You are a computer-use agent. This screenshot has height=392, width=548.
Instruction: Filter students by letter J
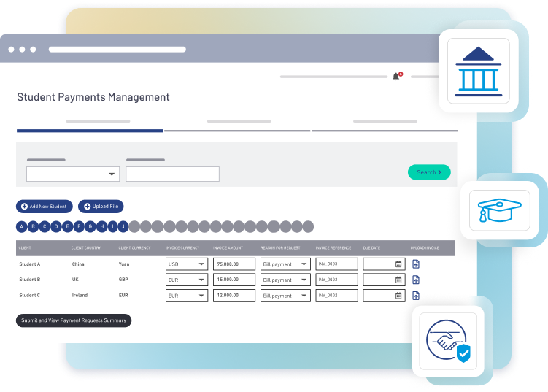coord(123,226)
